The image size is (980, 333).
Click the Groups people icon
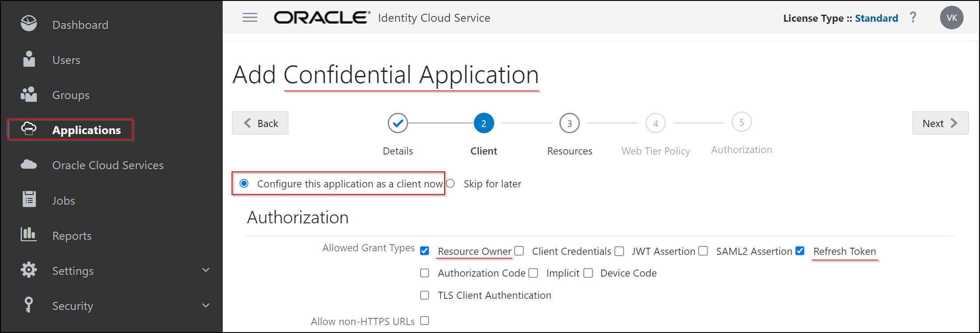click(x=29, y=94)
